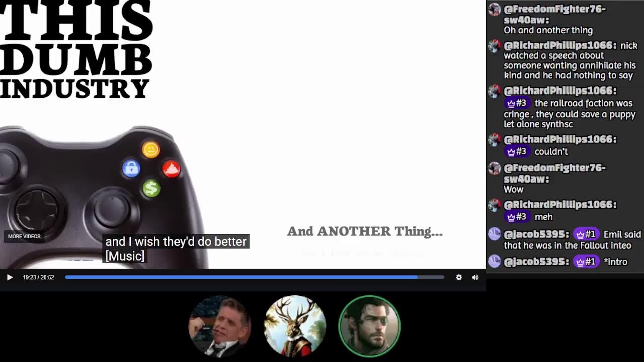
Task: Click the #3 badge before "the railroad faction"
Action: pyautogui.click(x=517, y=103)
